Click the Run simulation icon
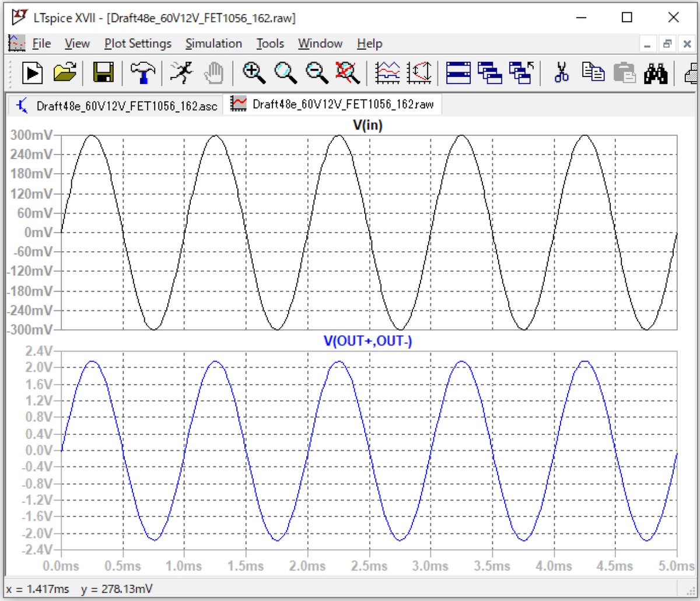This screenshot has height=601, width=700. pos(33,72)
